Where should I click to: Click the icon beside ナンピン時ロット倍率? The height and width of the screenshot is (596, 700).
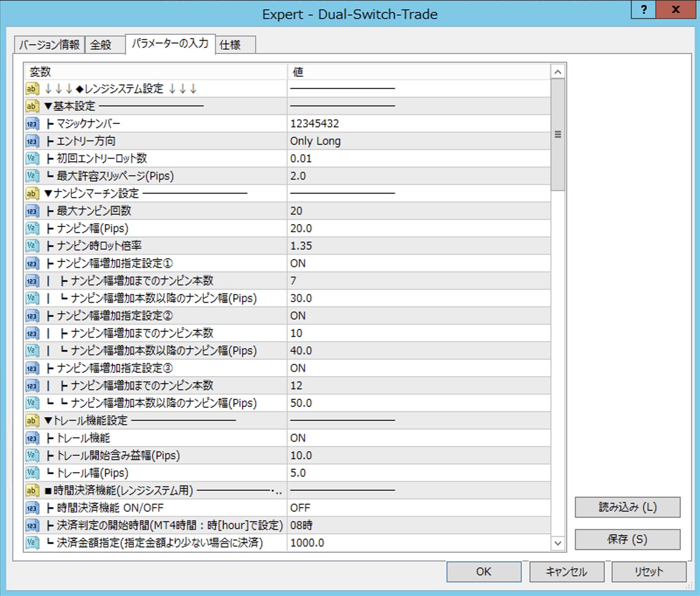pyautogui.click(x=32, y=246)
